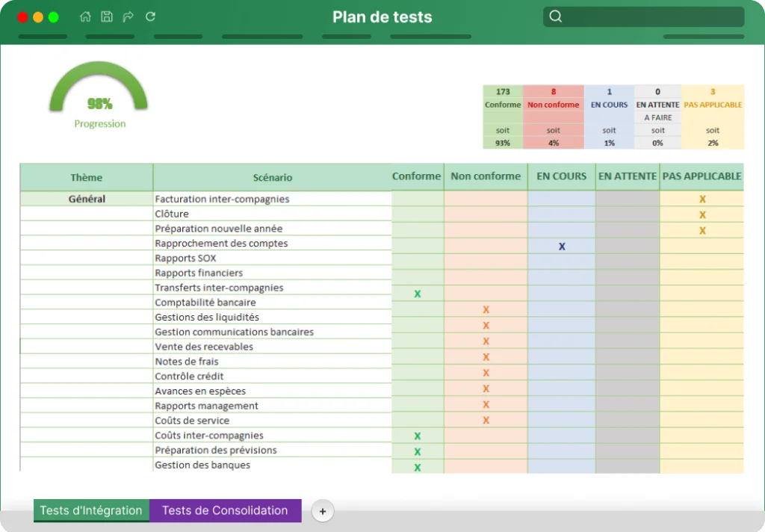This screenshot has height=532, width=765.
Task: Click the 93% summary value
Action: pos(503,143)
